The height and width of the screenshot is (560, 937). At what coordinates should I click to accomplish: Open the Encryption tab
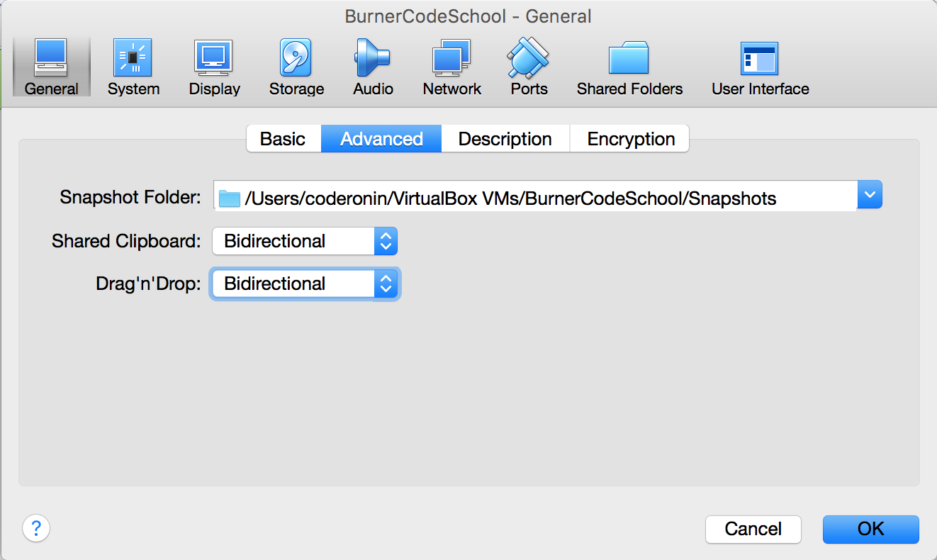(630, 139)
